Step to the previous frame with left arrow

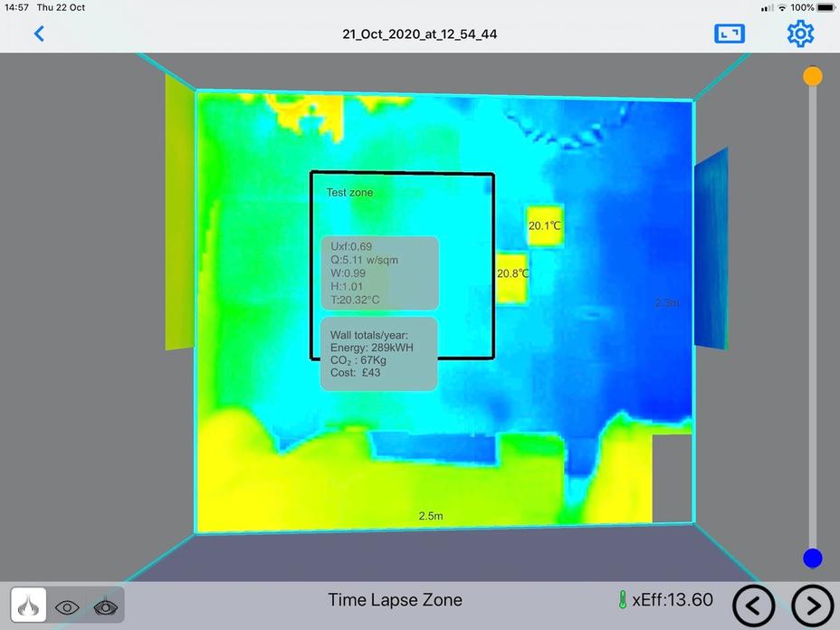pos(754,606)
